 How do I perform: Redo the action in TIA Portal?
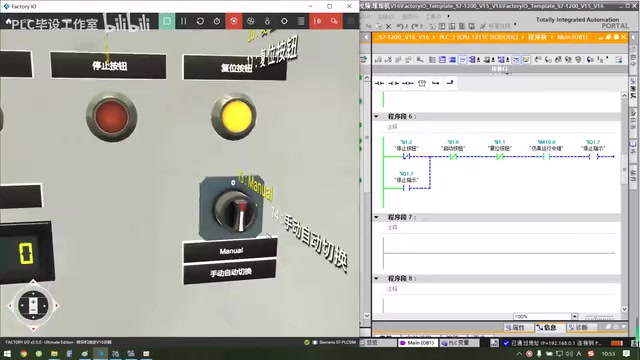414,26
